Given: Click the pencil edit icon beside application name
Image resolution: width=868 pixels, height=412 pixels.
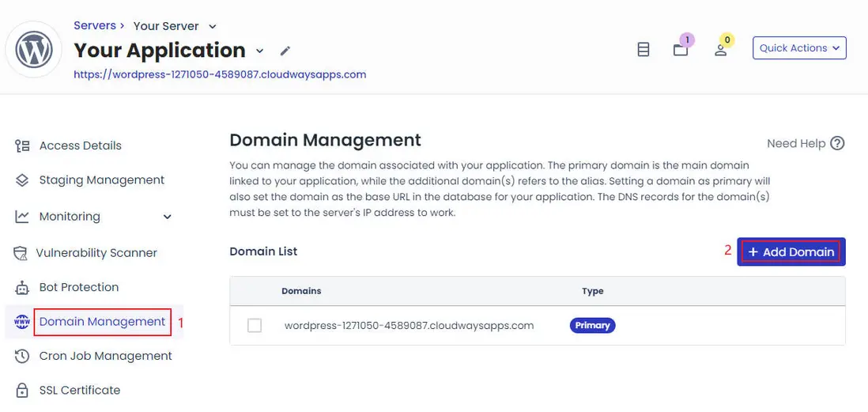Looking at the screenshot, I should click(x=285, y=51).
